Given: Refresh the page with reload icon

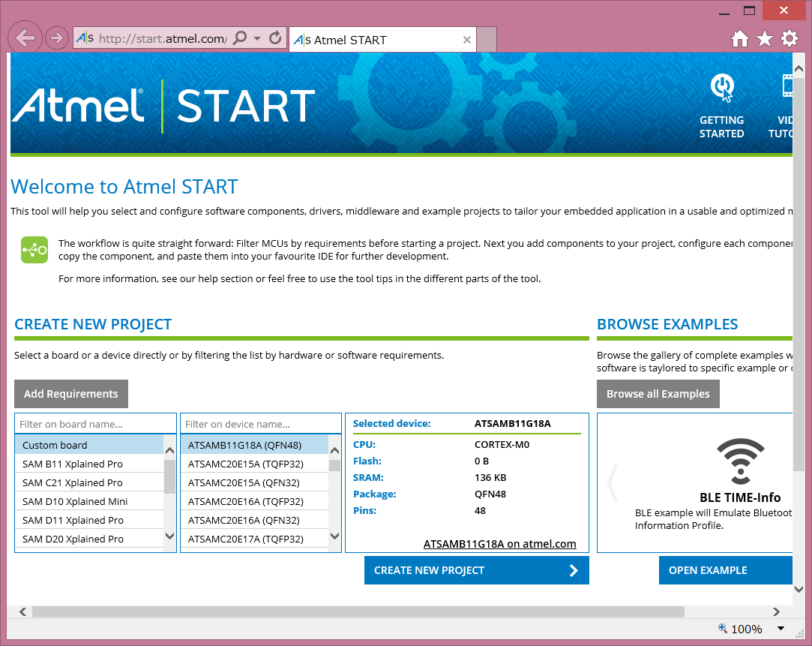Looking at the screenshot, I should pyautogui.click(x=275, y=38).
